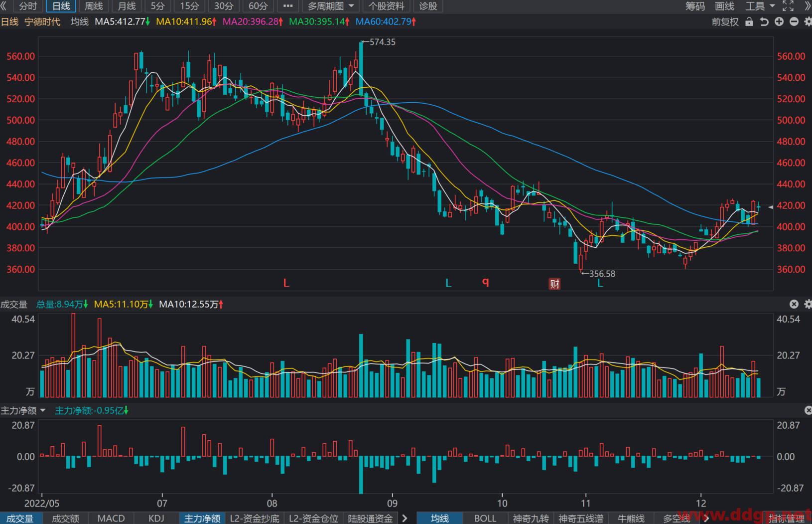Image resolution: width=812 pixels, height=524 pixels.
Task: Click the 财 financial report marker on chart
Action: point(554,284)
